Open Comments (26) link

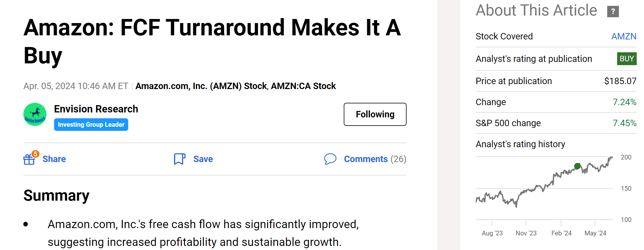coord(375,159)
